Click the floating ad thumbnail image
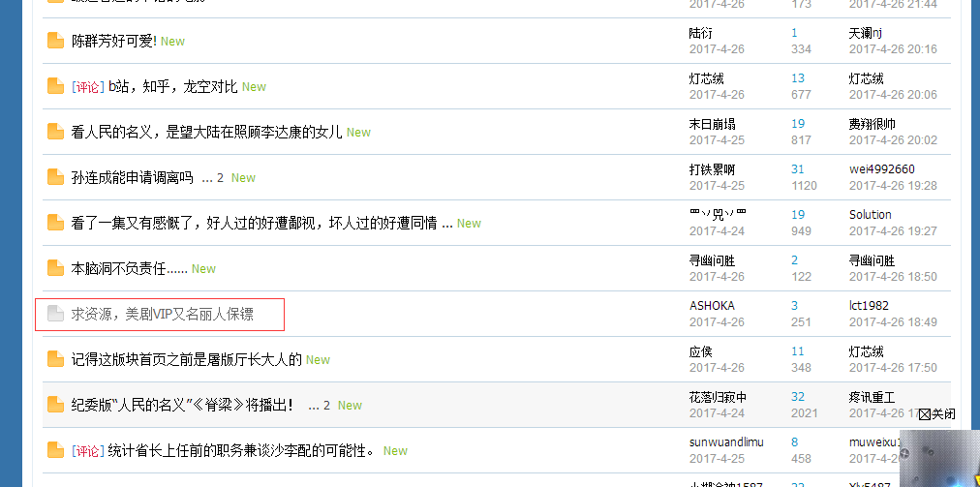 (x=940, y=458)
